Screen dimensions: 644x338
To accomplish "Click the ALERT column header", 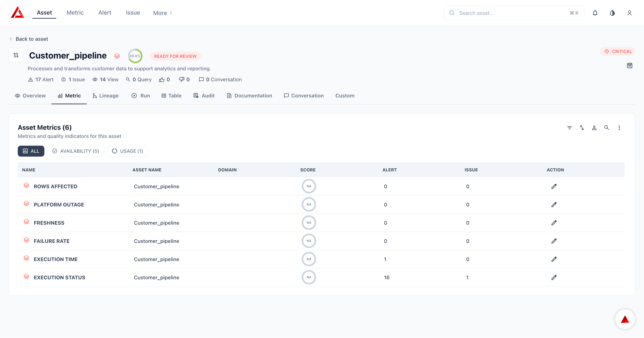I will pyautogui.click(x=389, y=170).
